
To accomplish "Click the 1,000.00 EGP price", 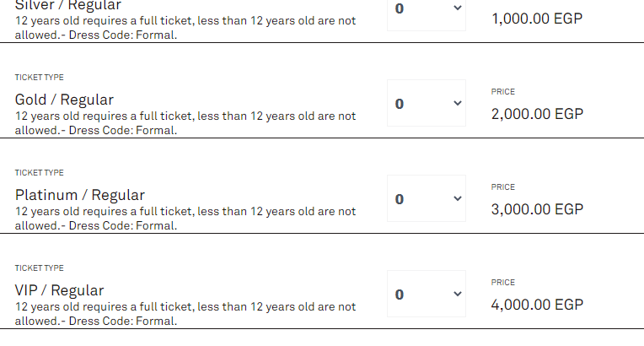I will pos(537,19).
